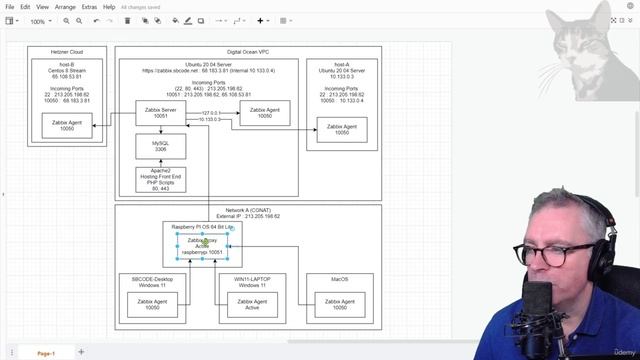Open the view panels toolbar dropdown
Screen dimensions: 640x360
tap(11, 21)
